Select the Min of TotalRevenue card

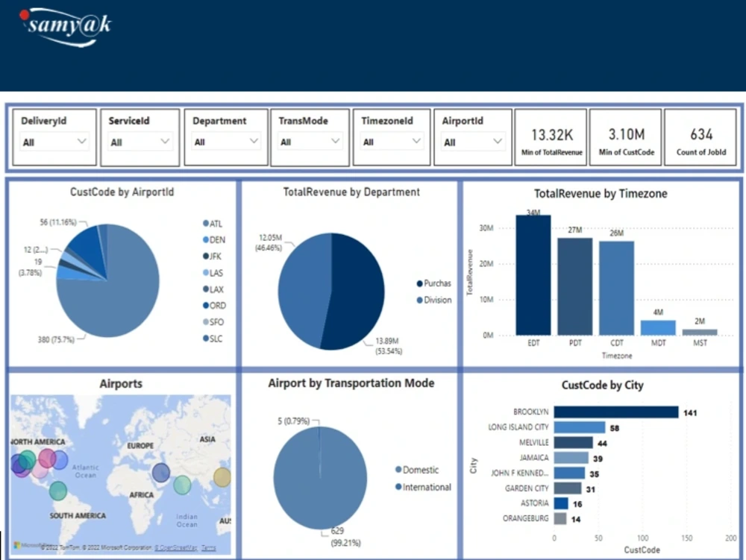(551, 137)
